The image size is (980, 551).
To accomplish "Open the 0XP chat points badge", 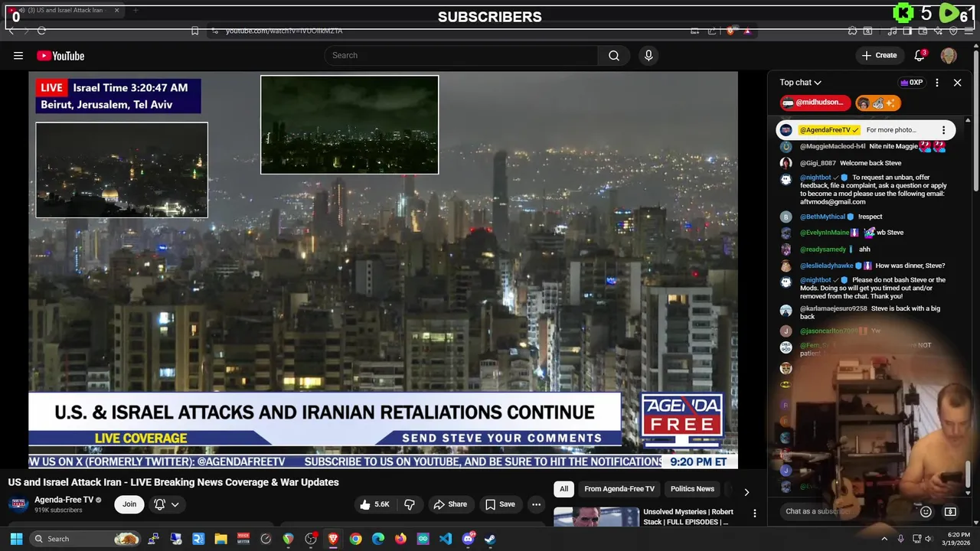I will point(911,83).
